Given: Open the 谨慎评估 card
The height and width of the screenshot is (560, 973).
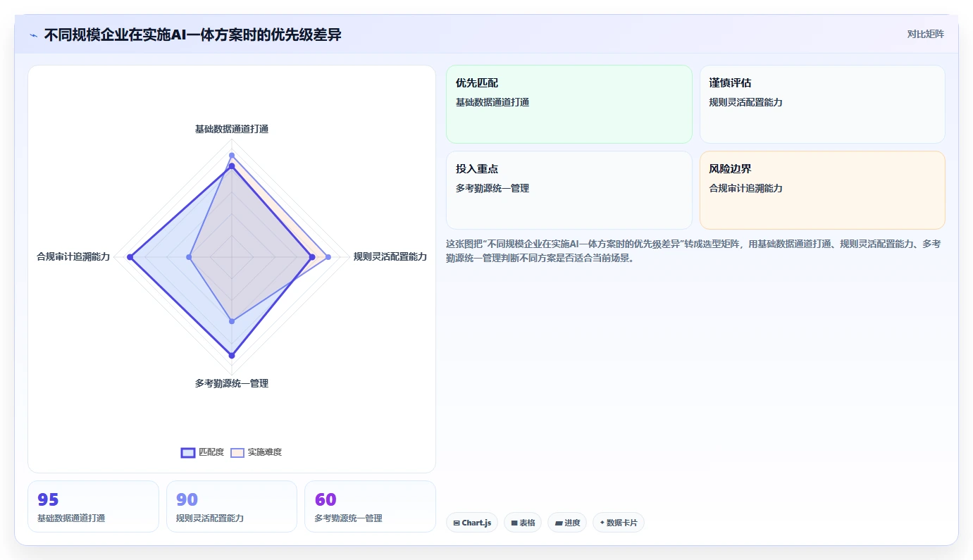Looking at the screenshot, I should click(x=822, y=104).
